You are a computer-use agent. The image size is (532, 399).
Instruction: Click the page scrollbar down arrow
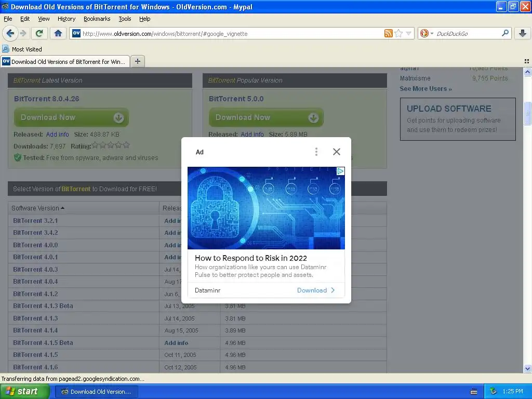pyautogui.click(x=527, y=368)
